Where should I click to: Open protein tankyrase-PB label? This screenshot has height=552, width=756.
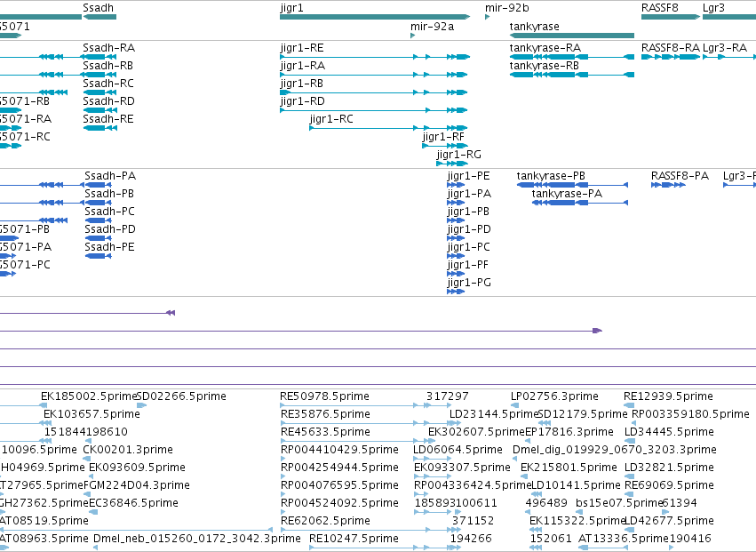click(x=551, y=176)
